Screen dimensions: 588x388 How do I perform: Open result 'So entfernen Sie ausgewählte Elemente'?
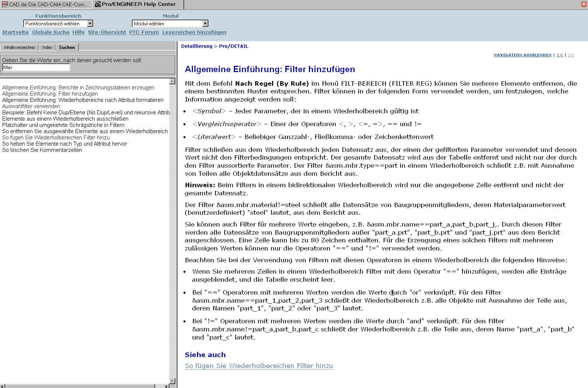85,131
